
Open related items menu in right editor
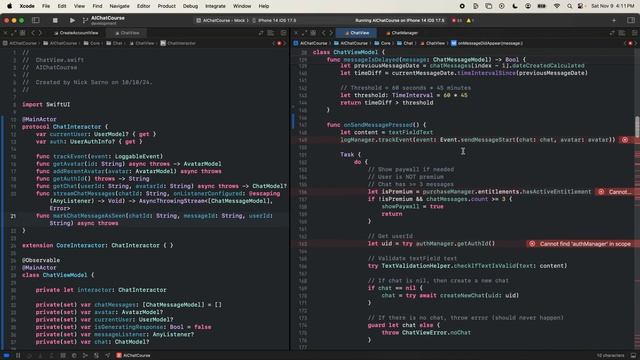click(x=313, y=33)
